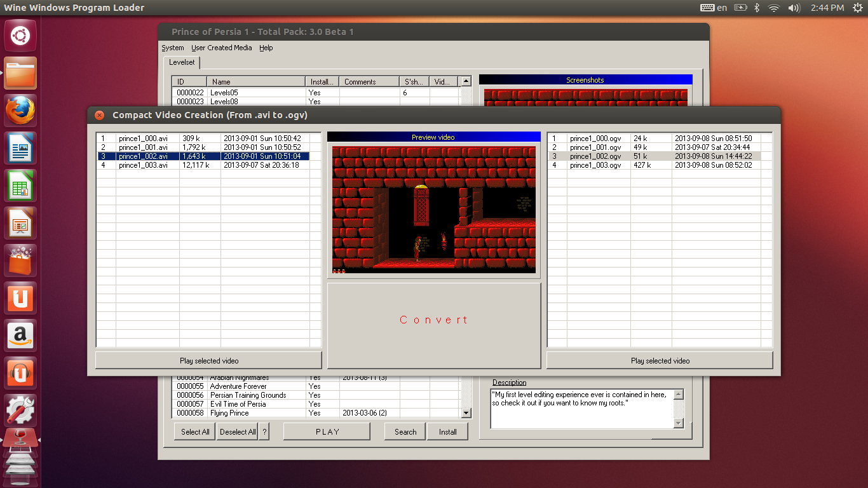Open LibreOffice Writer launcher icon
Viewport: 868px width, 488px height.
pyautogui.click(x=20, y=148)
